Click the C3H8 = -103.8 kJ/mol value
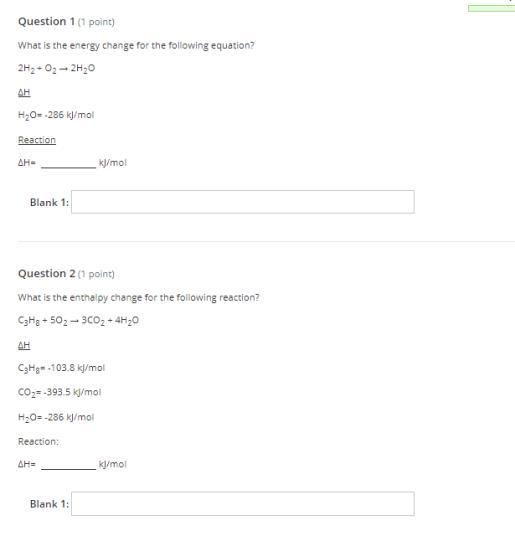The width and height of the screenshot is (515, 536). (62, 368)
